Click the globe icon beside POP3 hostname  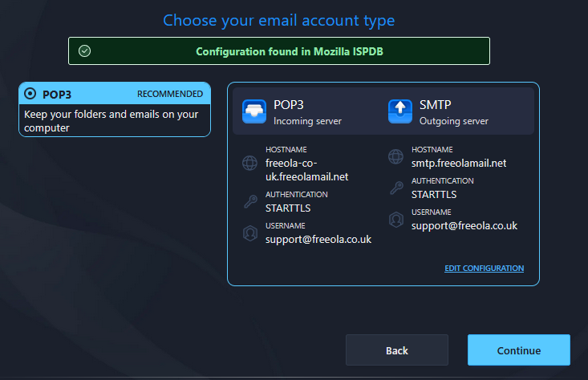point(250,164)
